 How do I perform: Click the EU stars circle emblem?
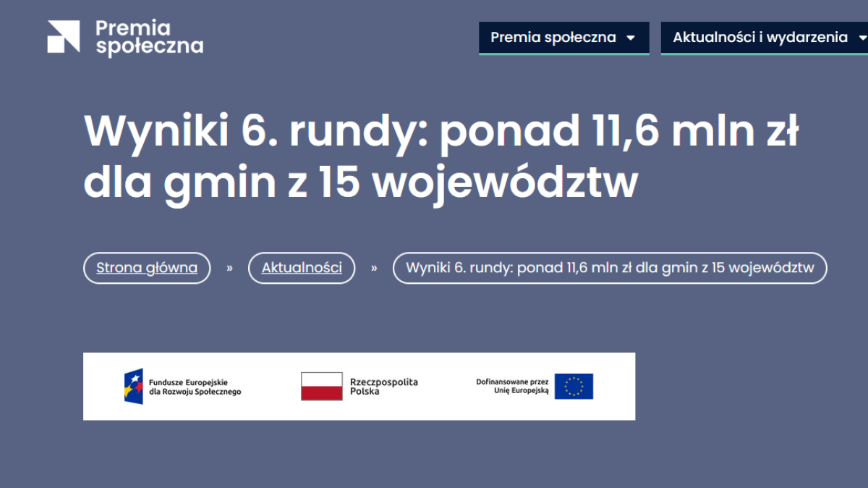point(574,387)
